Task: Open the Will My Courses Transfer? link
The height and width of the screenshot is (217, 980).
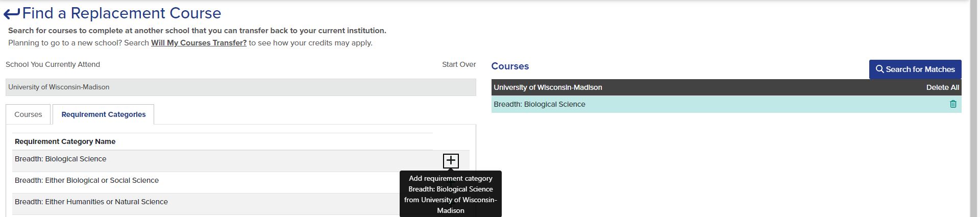Action: (199, 43)
